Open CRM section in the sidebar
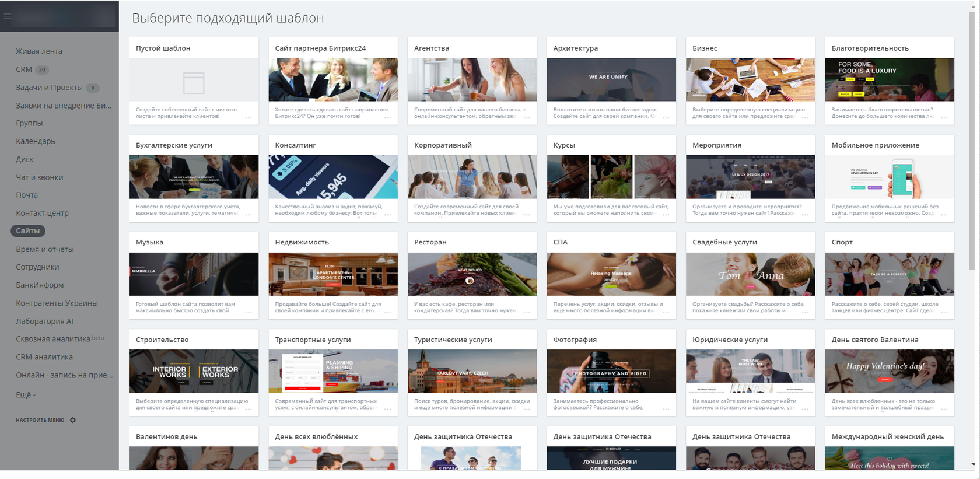This screenshot has height=479, width=980. pos(24,69)
